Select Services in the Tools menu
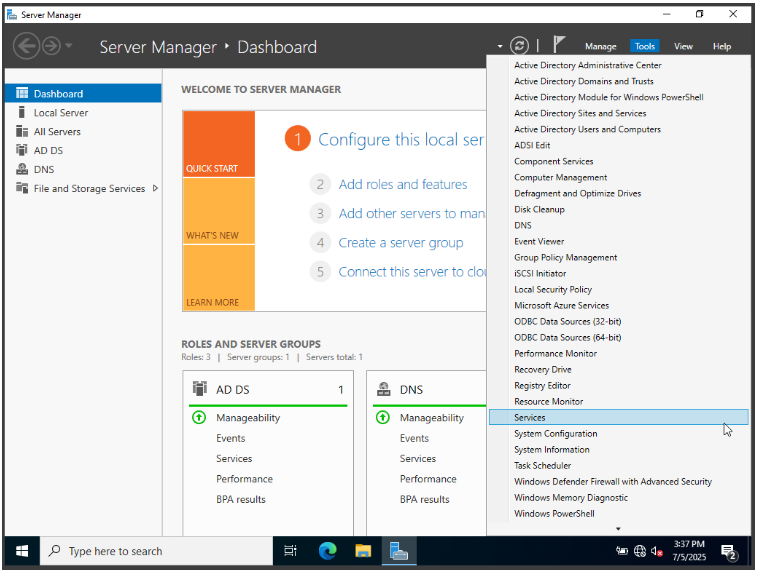The height and width of the screenshot is (572, 757). 618,417
